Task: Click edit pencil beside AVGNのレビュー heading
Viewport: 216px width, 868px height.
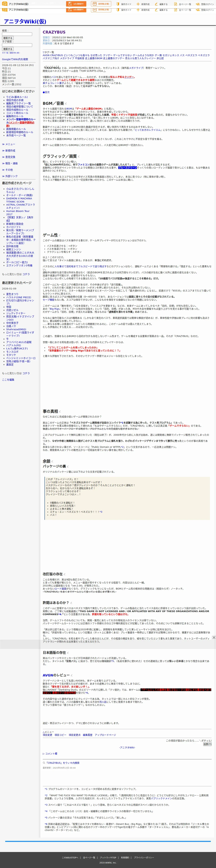Action: pyautogui.click(x=72, y=675)
